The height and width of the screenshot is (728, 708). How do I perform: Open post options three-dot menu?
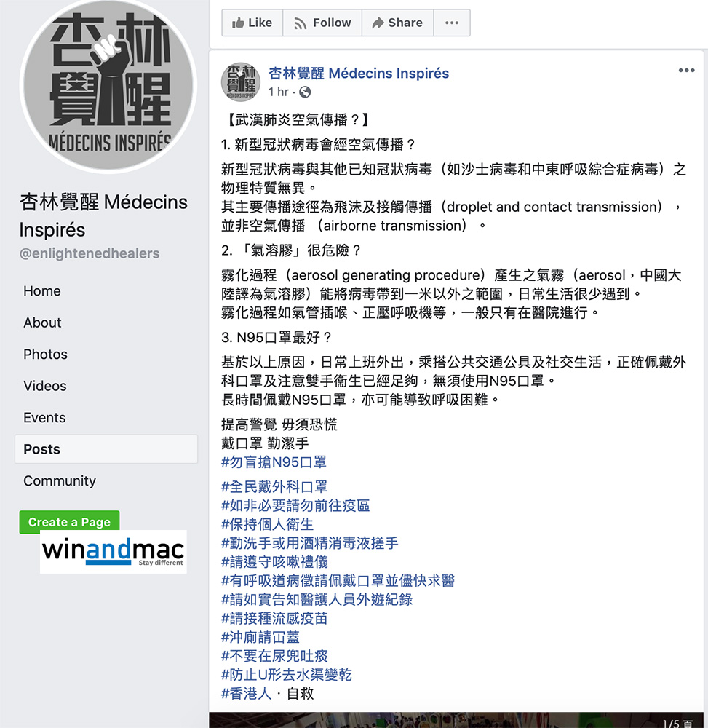(686, 70)
